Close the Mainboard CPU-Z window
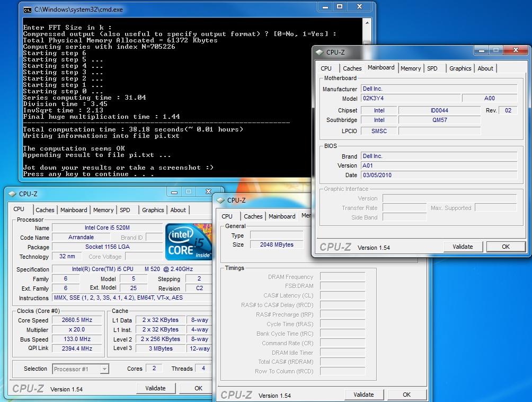The image size is (532, 402). pyautogui.click(x=516, y=50)
